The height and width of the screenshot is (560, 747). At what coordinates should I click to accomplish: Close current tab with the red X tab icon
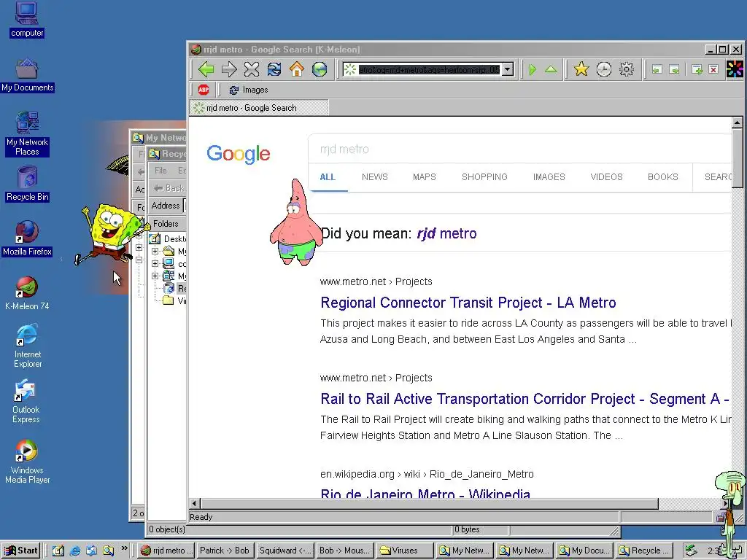click(x=713, y=69)
